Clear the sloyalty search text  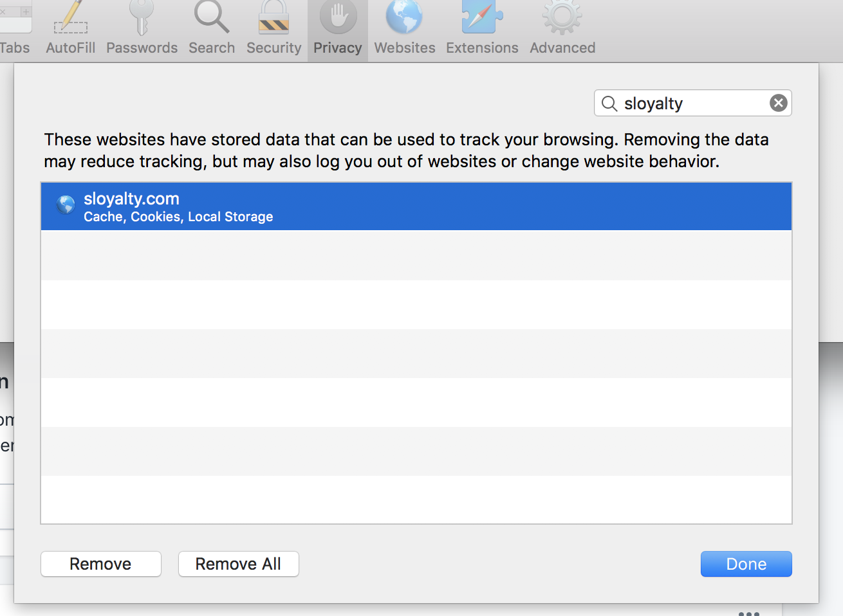point(779,103)
